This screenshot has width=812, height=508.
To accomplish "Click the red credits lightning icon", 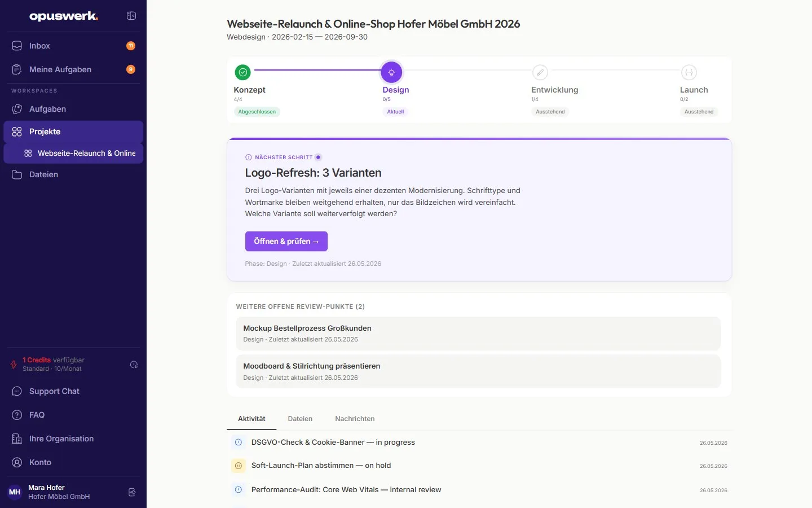I will (x=14, y=365).
